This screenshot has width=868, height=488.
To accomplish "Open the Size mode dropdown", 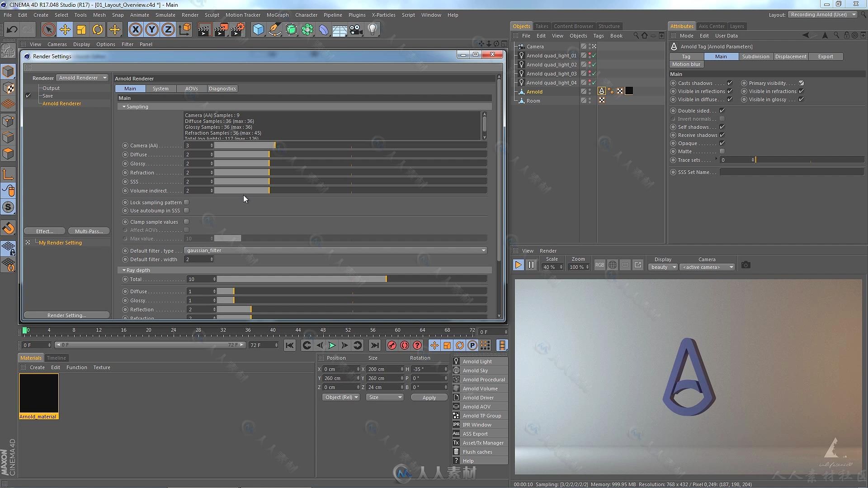I will [x=385, y=397].
